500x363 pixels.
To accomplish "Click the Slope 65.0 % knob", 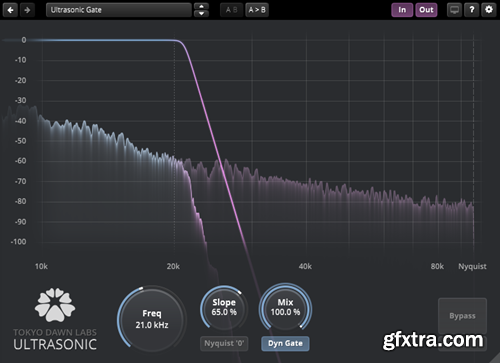I will (x=224, y=308).
